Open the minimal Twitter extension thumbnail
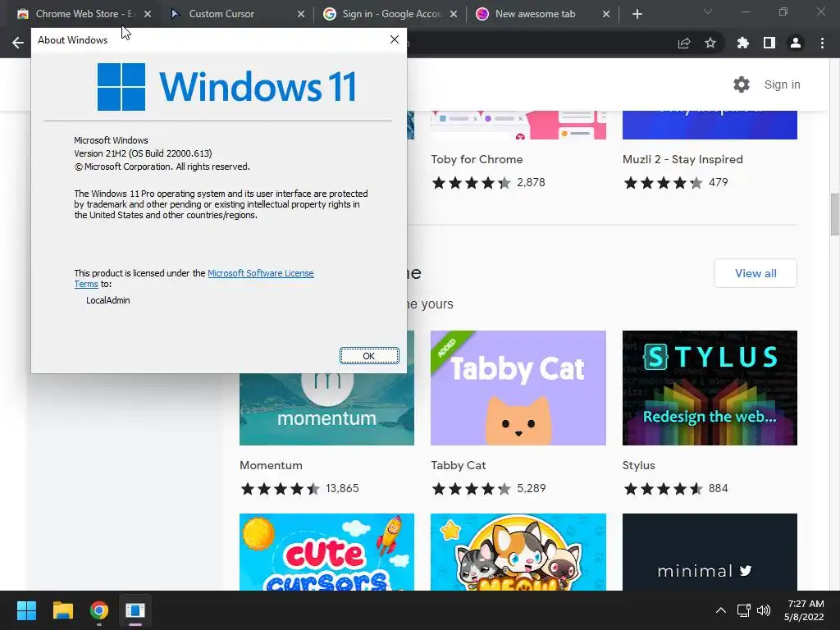Viewport: 840px width, 630px height. click(710, 552)
